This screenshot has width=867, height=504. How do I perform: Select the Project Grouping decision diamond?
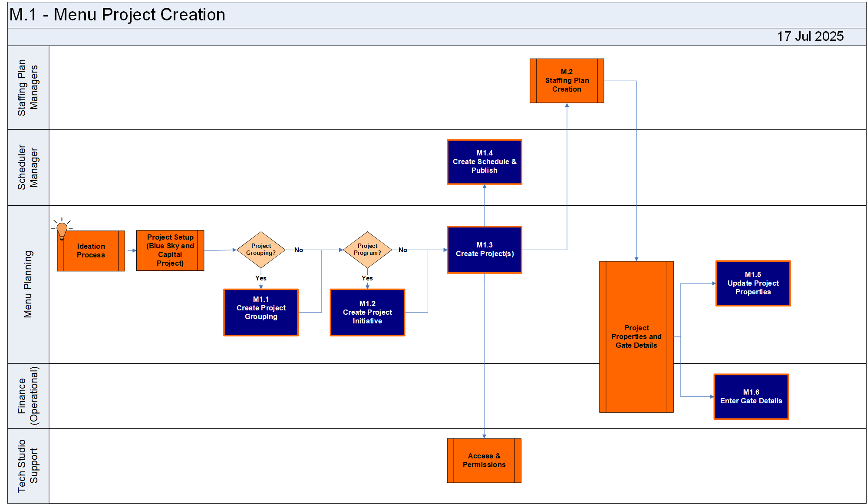(x=261, y=250)
